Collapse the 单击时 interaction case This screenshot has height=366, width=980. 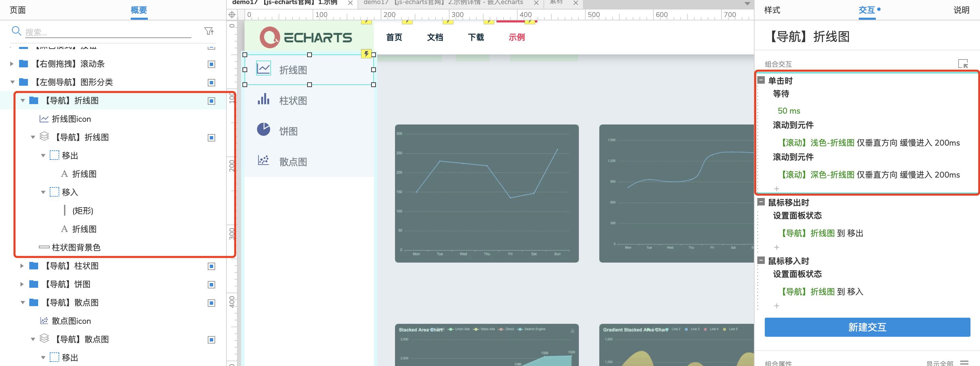pyautogui.click(x=761, y=80)
